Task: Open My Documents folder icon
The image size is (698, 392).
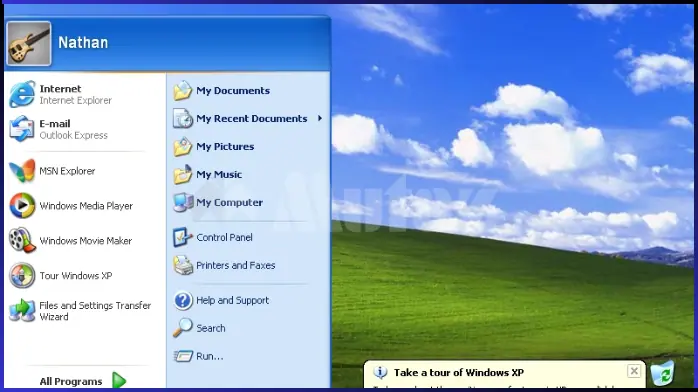Action: pos(183,90)
